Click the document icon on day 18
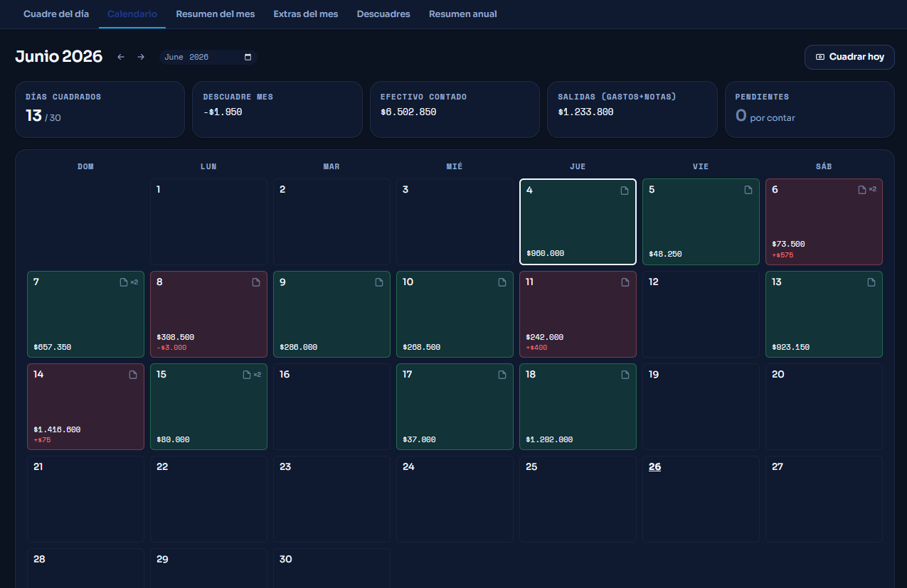The height and width of the screenshot is (588, 907). 625,375
